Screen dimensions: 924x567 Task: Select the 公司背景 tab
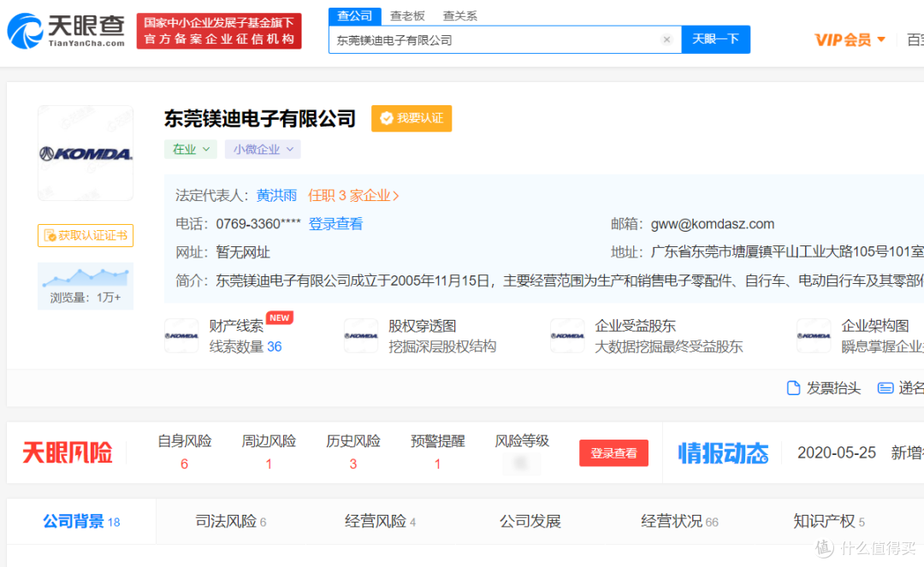point(81,521)
